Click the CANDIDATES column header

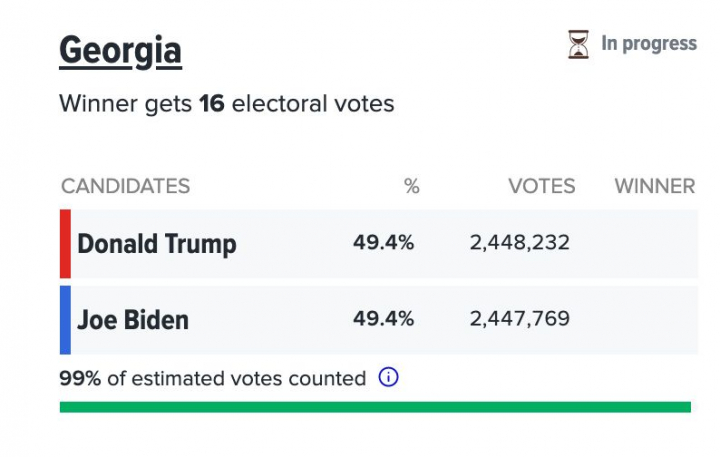(x=125, y=186)
